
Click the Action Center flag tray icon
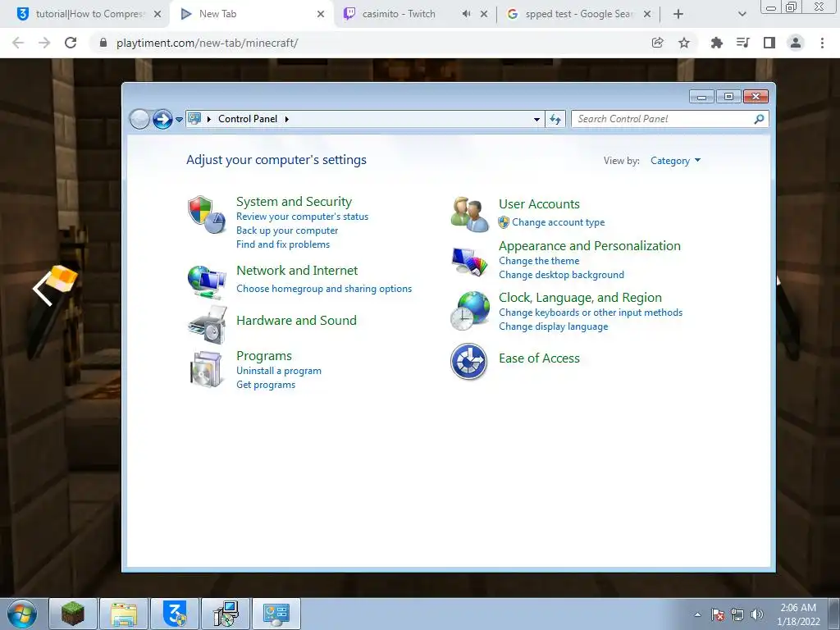pyautogui.click(x=718, y=614)
